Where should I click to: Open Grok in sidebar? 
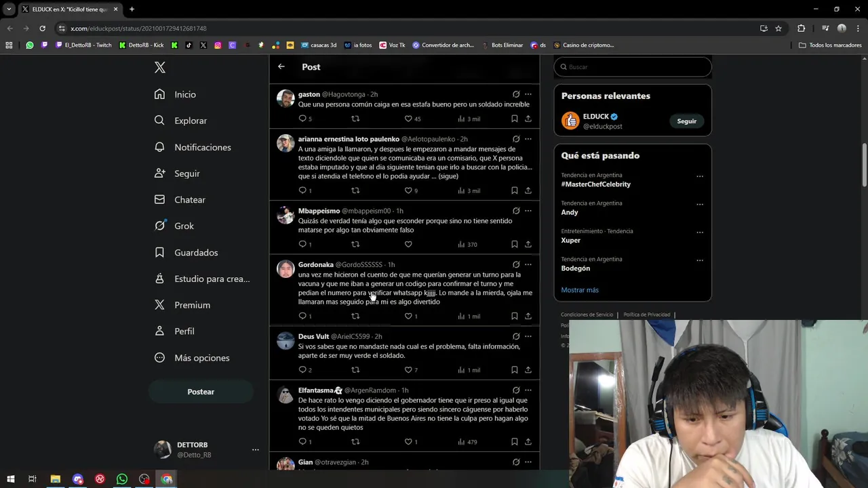[x=174, y=226]
